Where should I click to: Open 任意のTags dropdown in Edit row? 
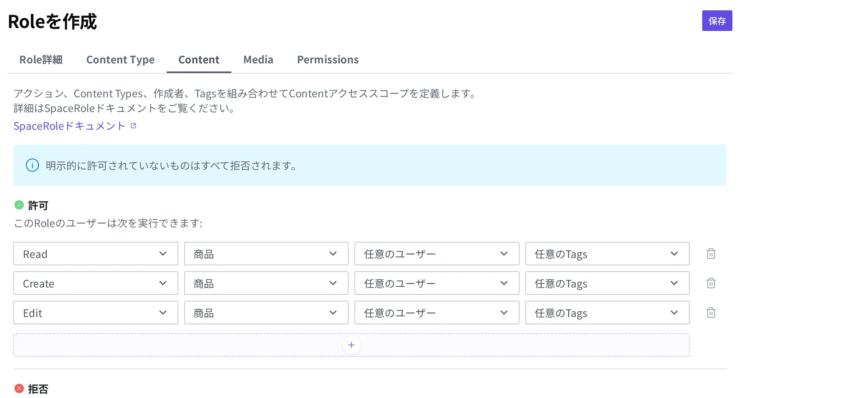[608, 313]
